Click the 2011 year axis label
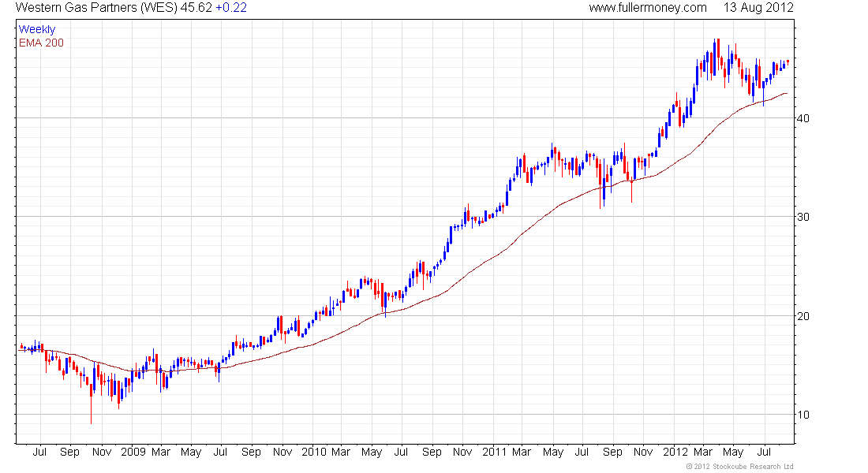 (494, 452)
